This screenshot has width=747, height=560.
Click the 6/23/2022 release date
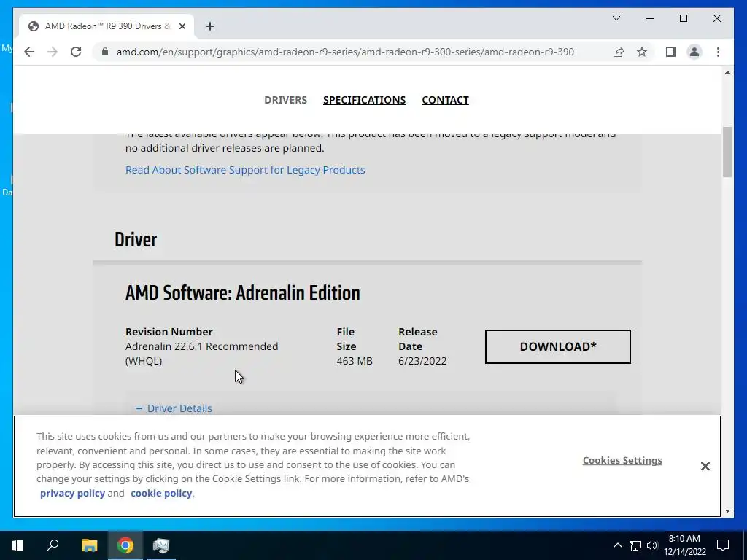pos(422,361)
